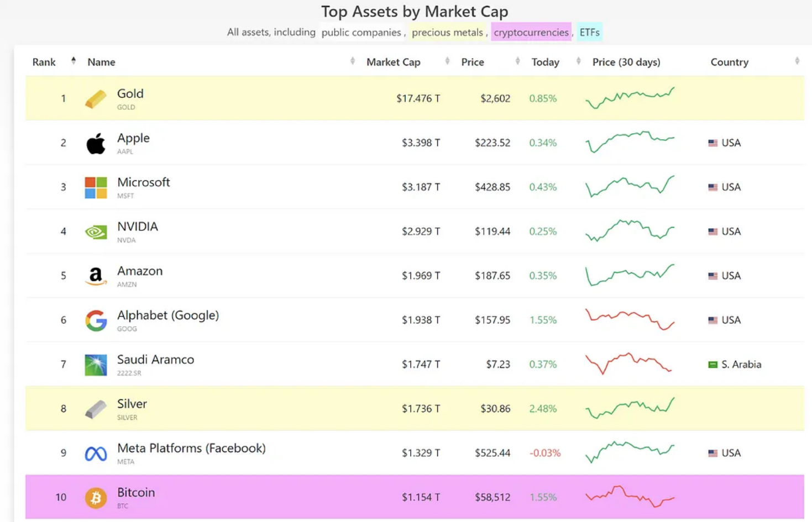Open the Alphabet (Google) name link
812x522 pixels.
coord(168,315)
